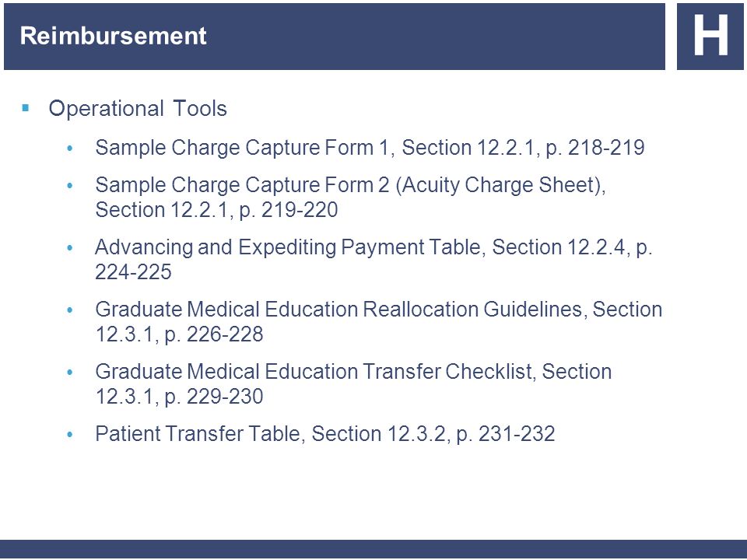Select the Operational Tools heading text
Image resolution: width=747 pixels, height=560 pixels.
(x=138, y=109)
